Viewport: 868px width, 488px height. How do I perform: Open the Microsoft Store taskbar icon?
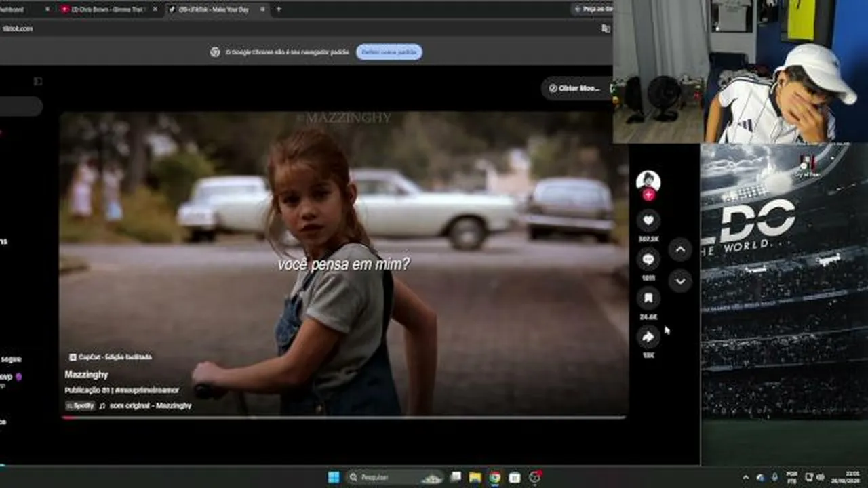pos(515,477)
